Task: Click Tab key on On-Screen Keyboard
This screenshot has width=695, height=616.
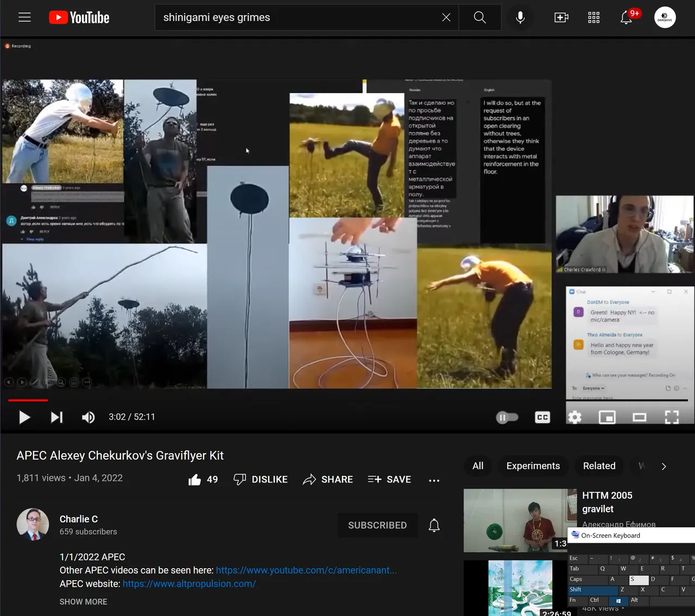Action: (582, 568)
